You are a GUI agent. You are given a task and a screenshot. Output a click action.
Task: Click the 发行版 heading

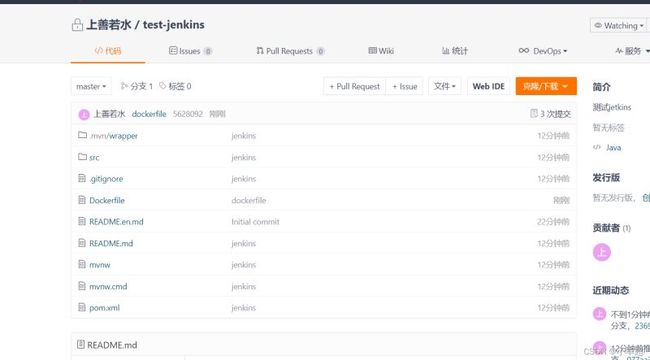606,178
